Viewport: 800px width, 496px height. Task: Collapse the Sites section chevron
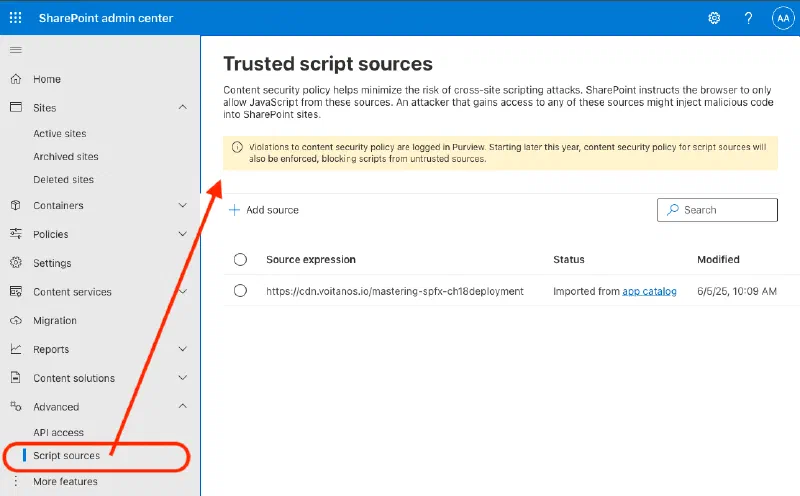coord(183,107)
